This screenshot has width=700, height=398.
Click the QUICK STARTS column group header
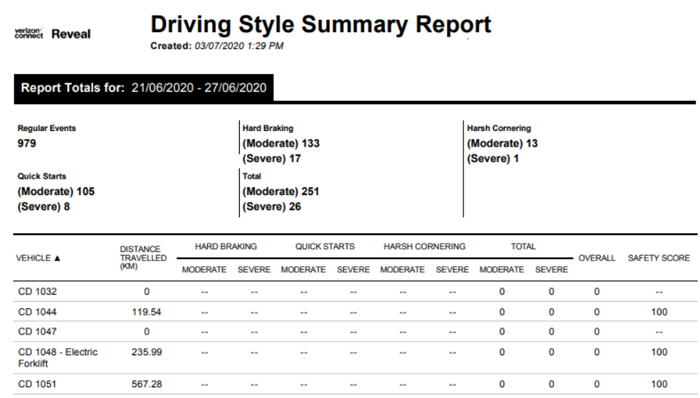click(325, 247)
